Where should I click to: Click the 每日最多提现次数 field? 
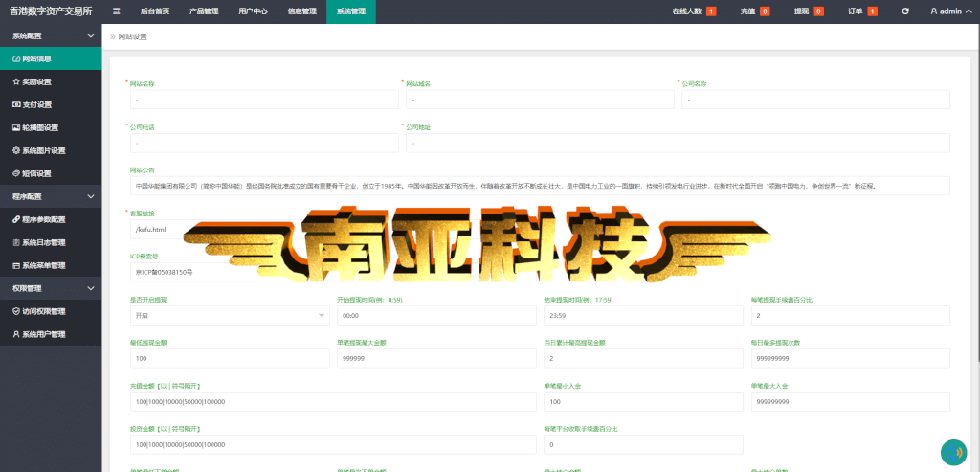[851, 358]
